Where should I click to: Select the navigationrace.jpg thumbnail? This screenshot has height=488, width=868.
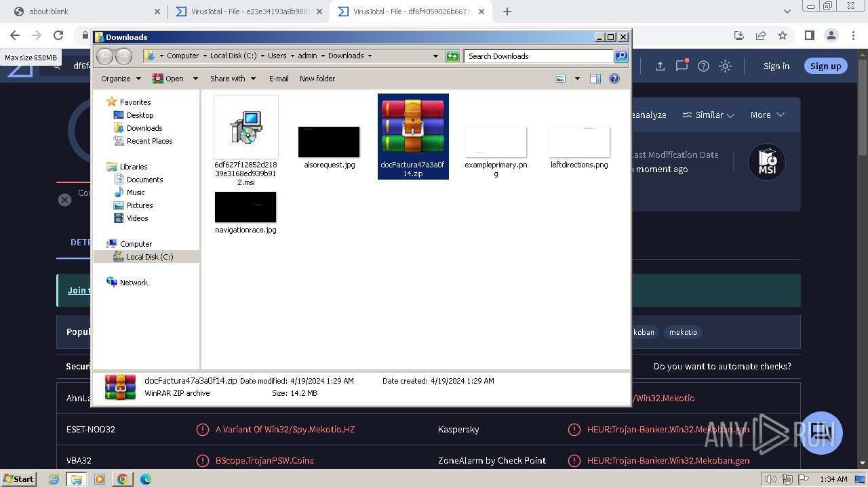point(245,212)
